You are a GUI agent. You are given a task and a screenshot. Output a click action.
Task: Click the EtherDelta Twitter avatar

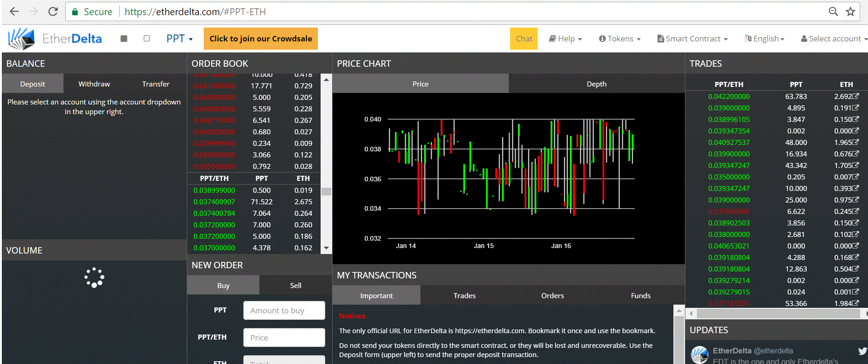(x=700, y=355)
